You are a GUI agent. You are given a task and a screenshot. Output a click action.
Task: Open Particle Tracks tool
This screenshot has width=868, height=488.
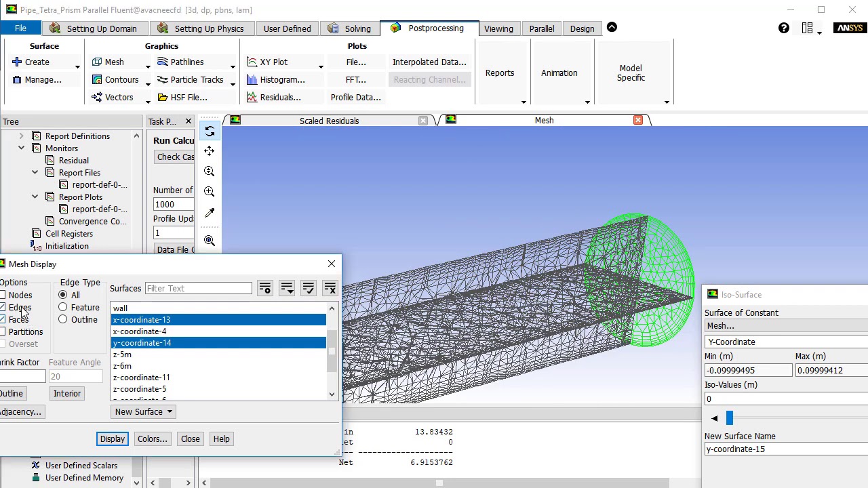[190, 79]
